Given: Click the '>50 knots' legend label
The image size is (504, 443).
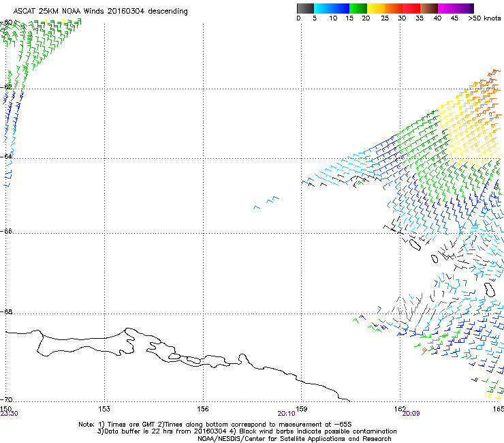Looking at the screenshot, I should pyautogui.click(x=484, y=18).
